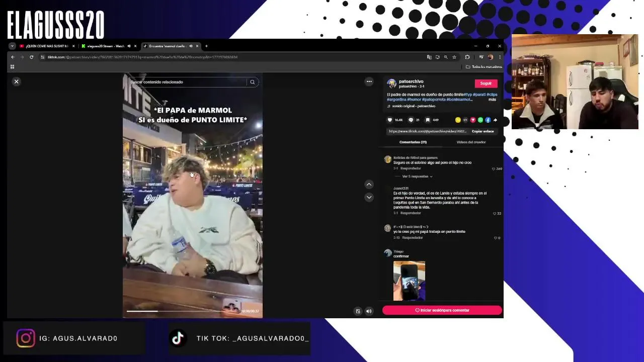Open comments via the speech bubble icon
Viewport: 644px width, 362px height.
pos(411,120)
